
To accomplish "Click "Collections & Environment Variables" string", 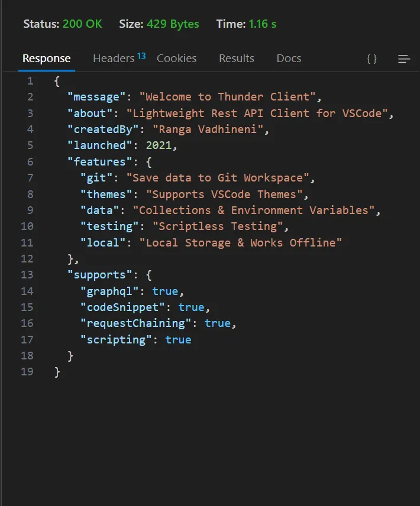I will pyautogui.click(x=254, y=210).
